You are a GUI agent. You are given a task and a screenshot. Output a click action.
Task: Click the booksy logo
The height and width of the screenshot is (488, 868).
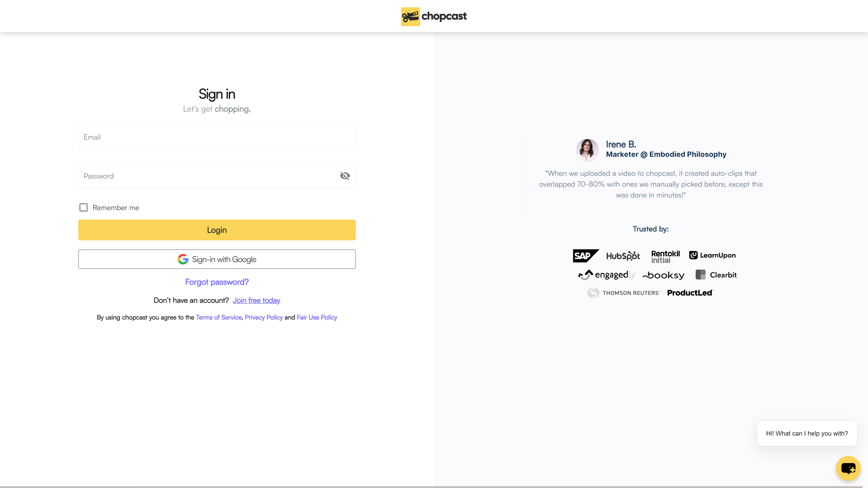click(x=663, y=275)
